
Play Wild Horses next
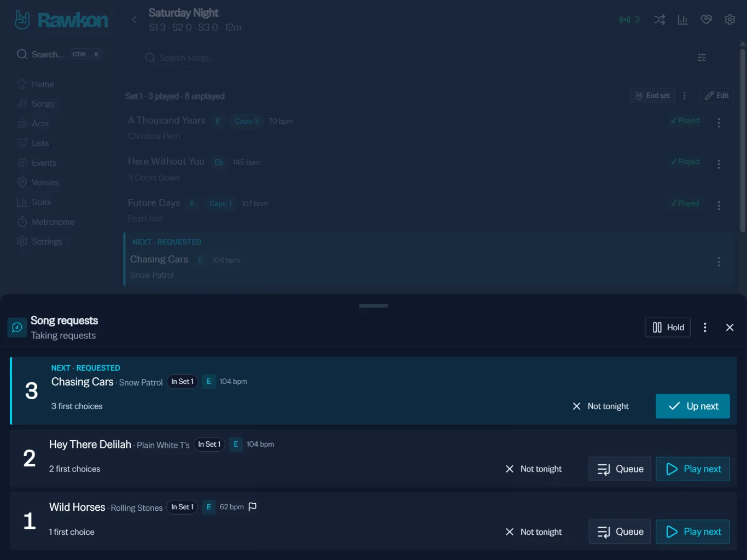coord(693,532)
